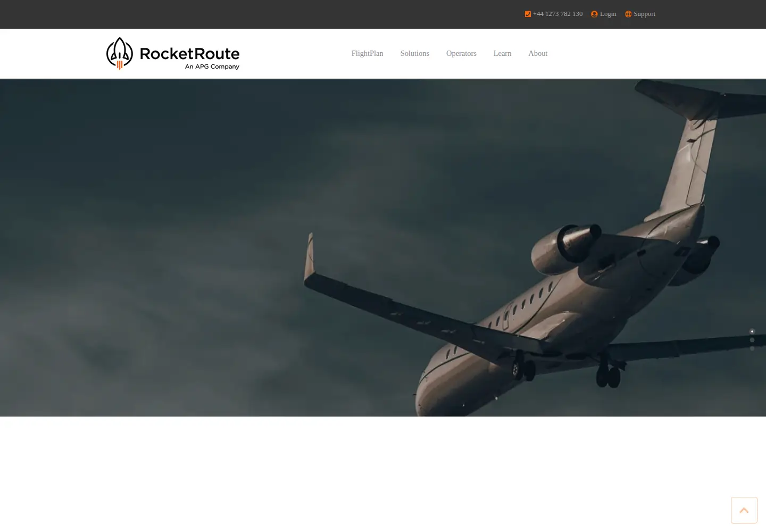This screenshot has width=766, height=532.
Task: Select the active first slide indicator dot
Action: point(752,331)
